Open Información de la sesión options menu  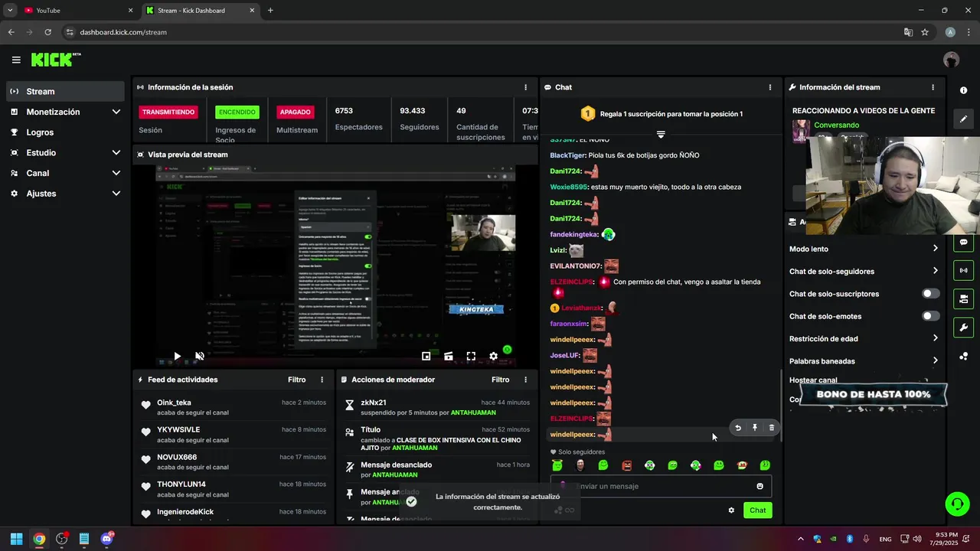point(525,87)
